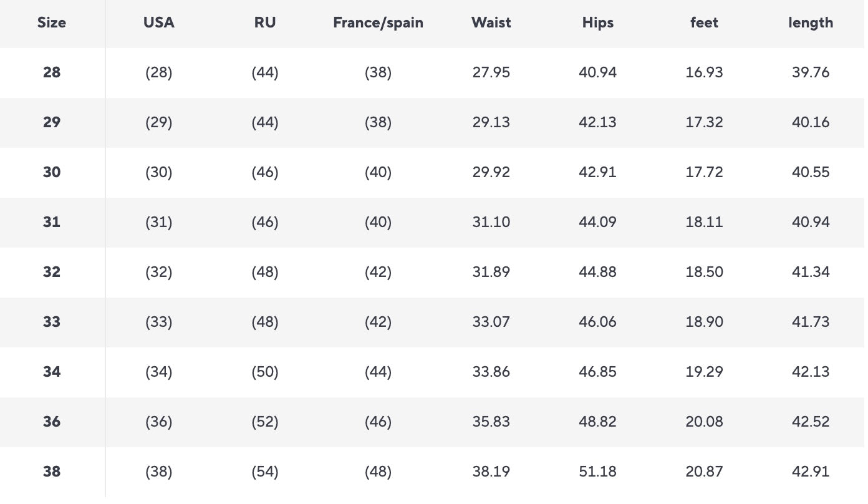Viewport: 868px width, 504px height.
Task: Click the Size column header
Action: 52,23
